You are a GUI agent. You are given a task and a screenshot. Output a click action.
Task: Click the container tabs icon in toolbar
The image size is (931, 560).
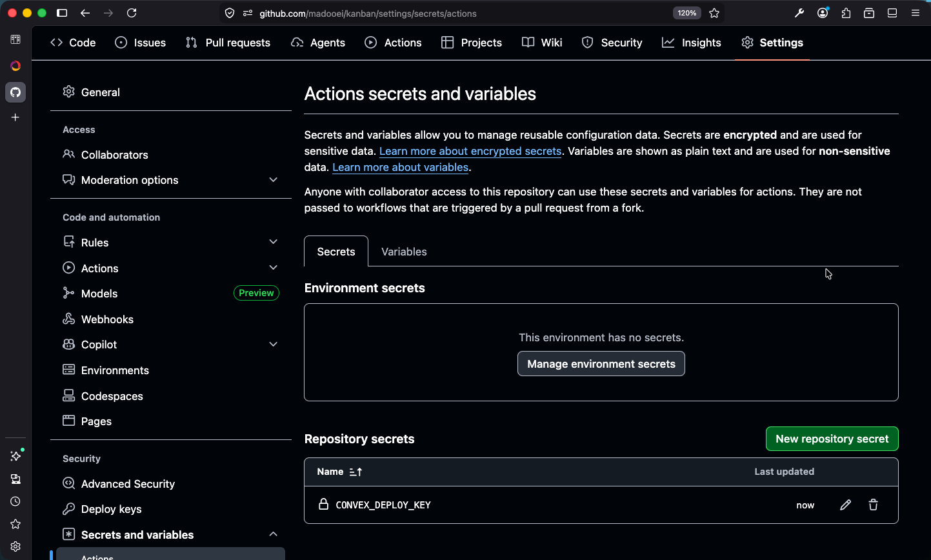pos(869,13)
